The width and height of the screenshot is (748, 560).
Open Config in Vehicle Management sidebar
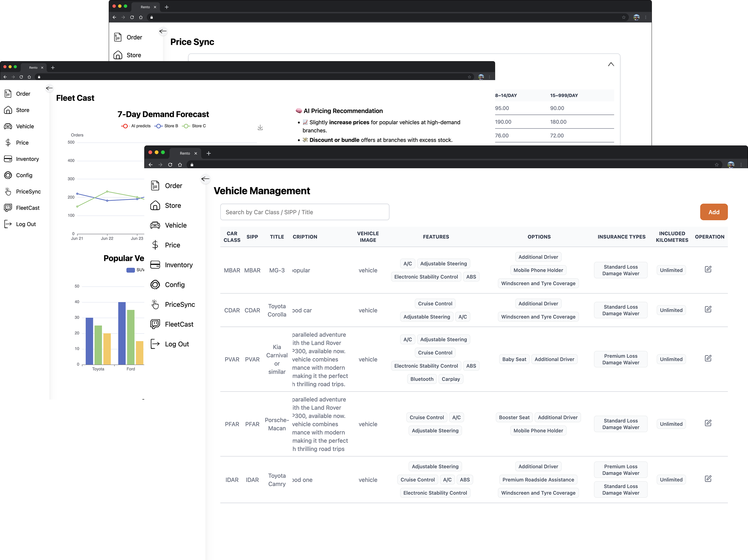point(167,285)
